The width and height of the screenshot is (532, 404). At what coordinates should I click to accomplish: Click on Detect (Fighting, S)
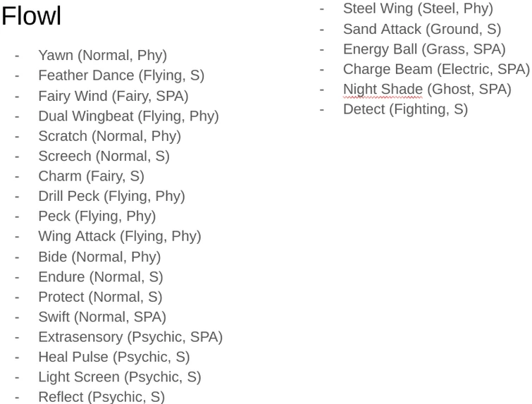[405, 109]
